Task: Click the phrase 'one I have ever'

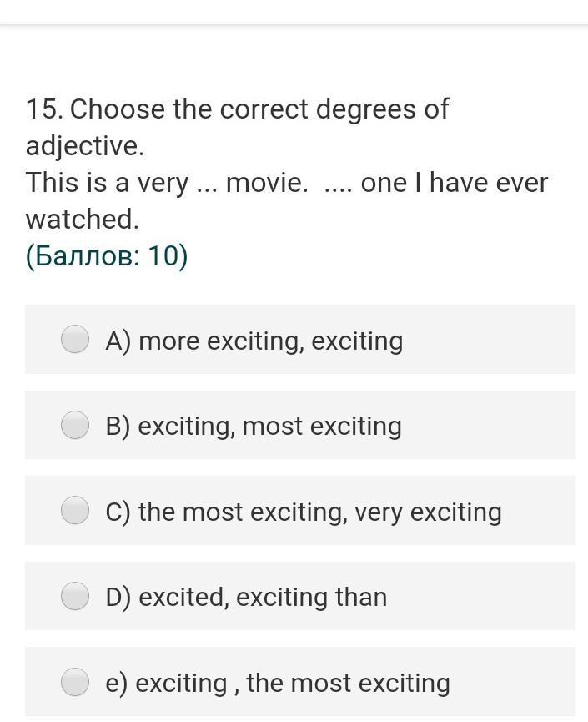Action: [455, 183]
